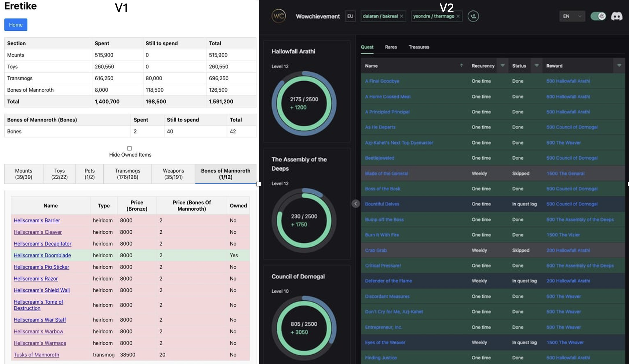The image size is (629, 364).
Task: Click the sort arrow beside the Name column
Action: 461,65
